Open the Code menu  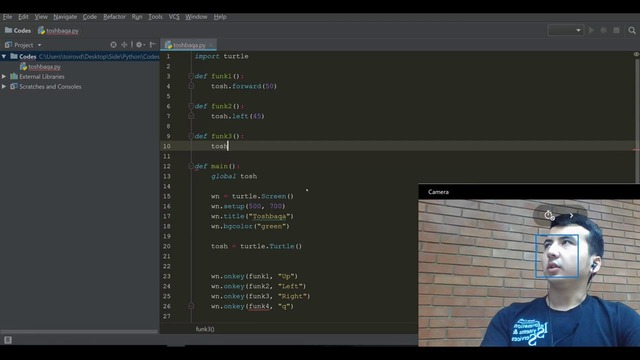tap(90, 17)
